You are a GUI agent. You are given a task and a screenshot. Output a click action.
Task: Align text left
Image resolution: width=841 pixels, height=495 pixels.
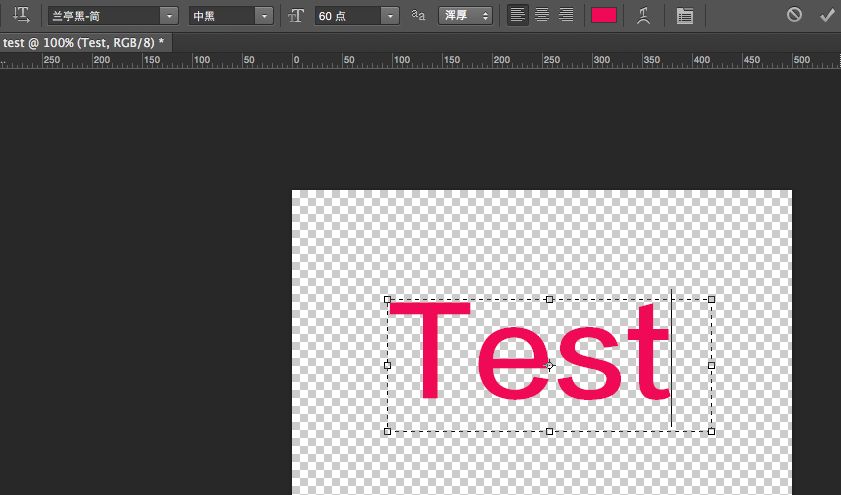pyautogui.click(x=518, y=15)
